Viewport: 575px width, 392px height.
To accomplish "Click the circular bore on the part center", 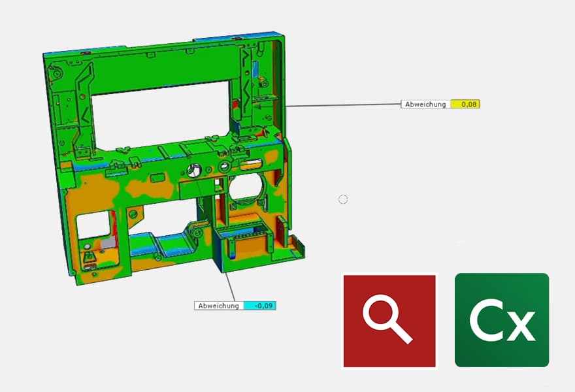I will click(x=193, y=171).
